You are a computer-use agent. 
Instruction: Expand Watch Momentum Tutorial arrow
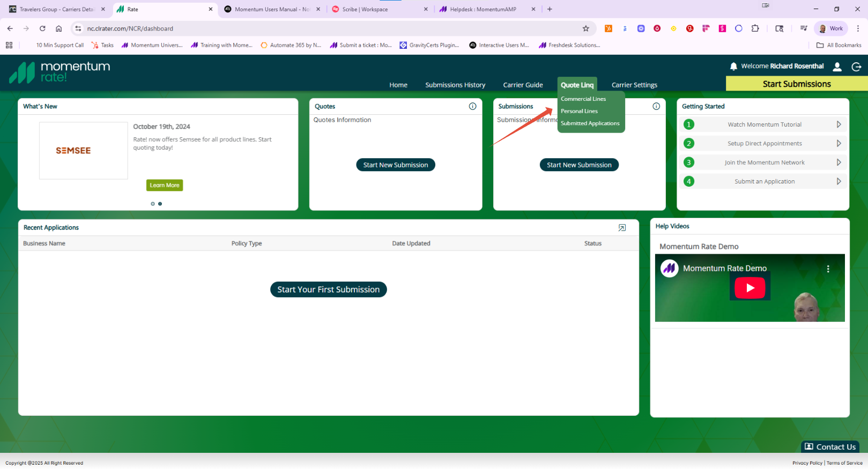click(839, 124)
